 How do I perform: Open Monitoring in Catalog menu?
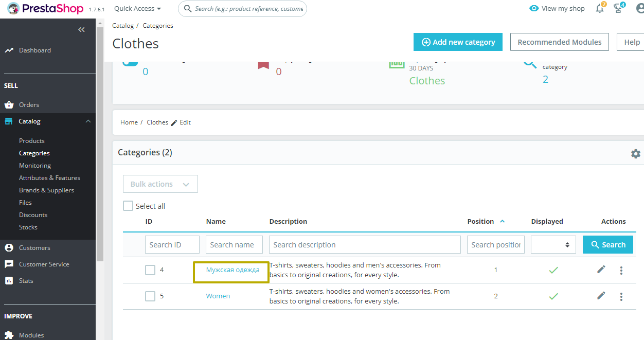tap(35, 166)
